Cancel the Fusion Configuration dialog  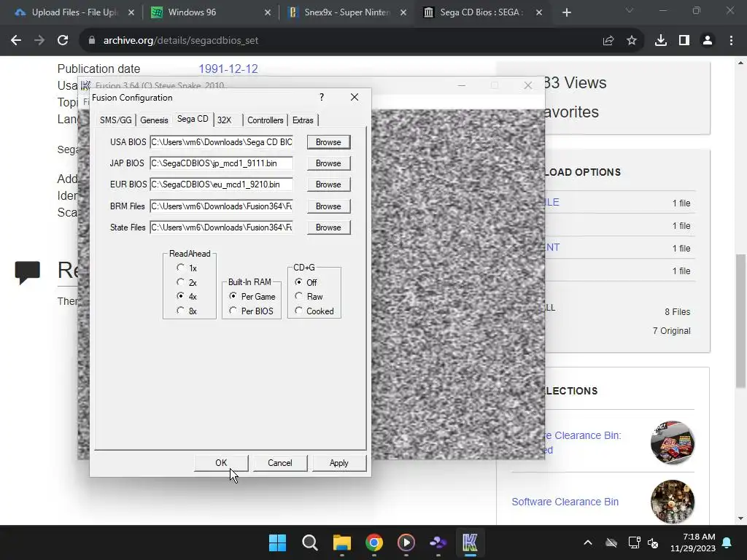279,463
